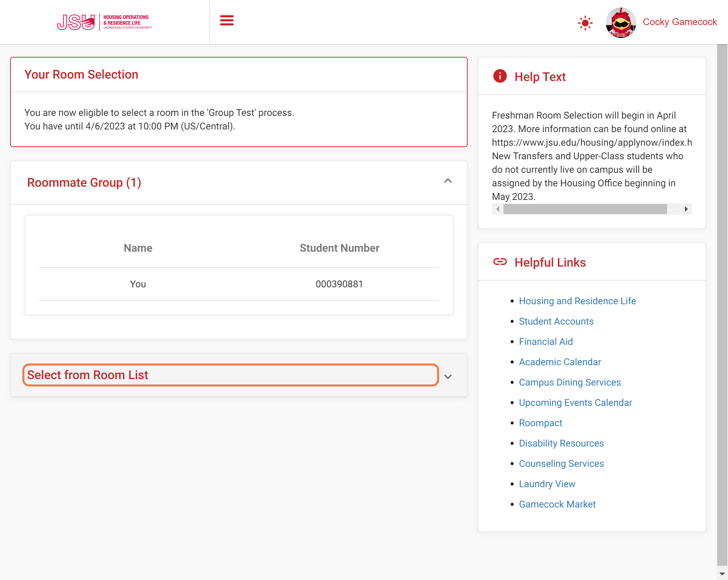Click the Cocky Gamecock avatar picture
The image size is (728, 580).
point(620,23)
